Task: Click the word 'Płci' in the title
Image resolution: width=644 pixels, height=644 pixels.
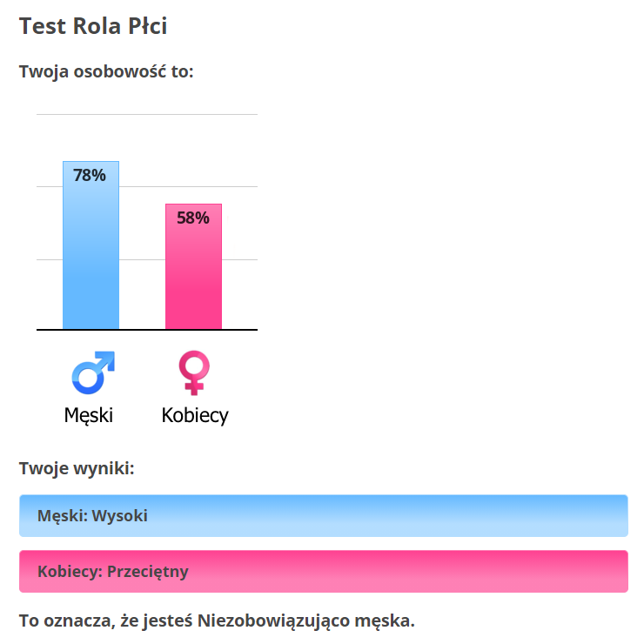Action: click(148, 26)
